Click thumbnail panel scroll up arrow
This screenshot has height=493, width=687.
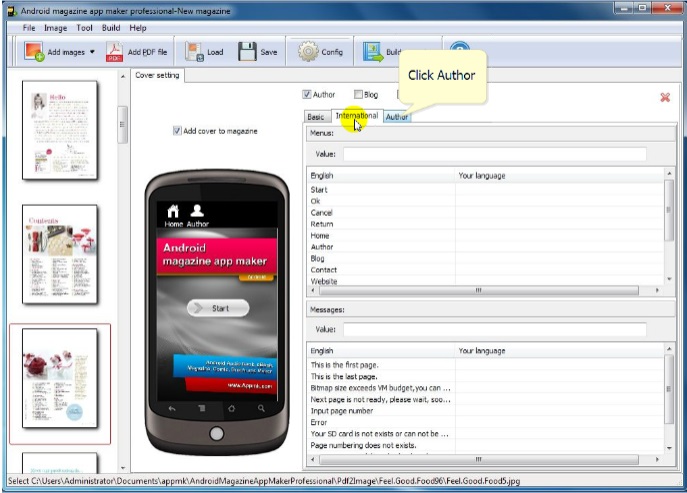pyautogui.click(x=123, y=76)
